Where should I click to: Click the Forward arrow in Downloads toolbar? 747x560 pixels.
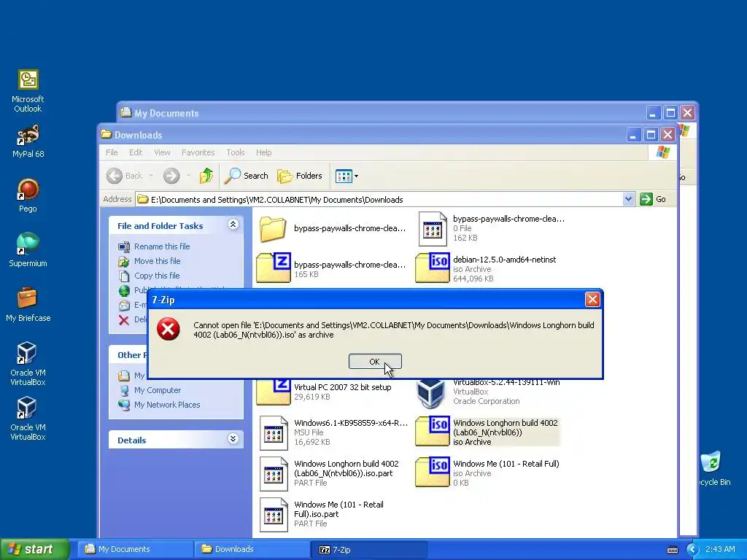(171, 176)
